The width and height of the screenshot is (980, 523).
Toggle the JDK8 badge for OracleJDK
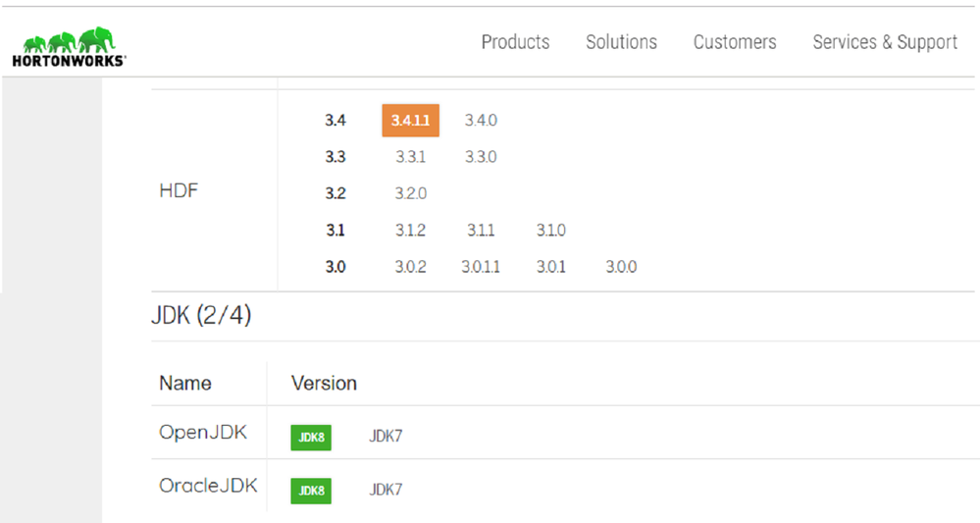(x=311, y=490)
